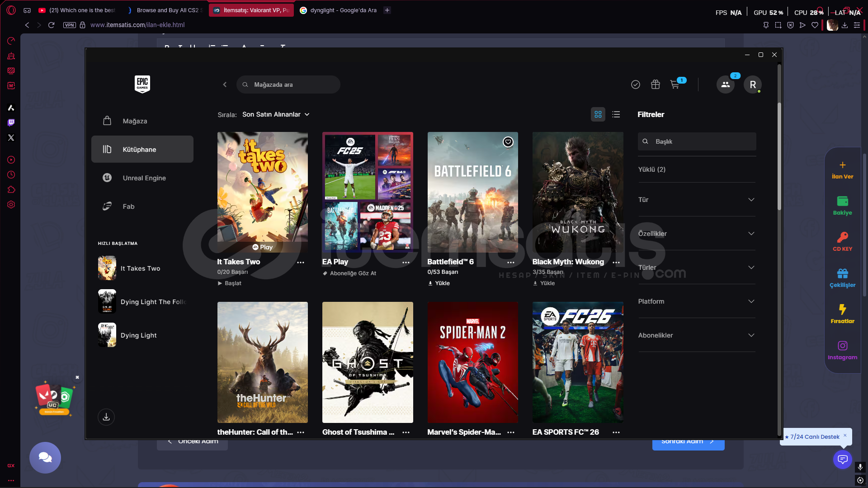Click Başlat under It Takes Two
The image size is (868, 488).
point(230,283)
